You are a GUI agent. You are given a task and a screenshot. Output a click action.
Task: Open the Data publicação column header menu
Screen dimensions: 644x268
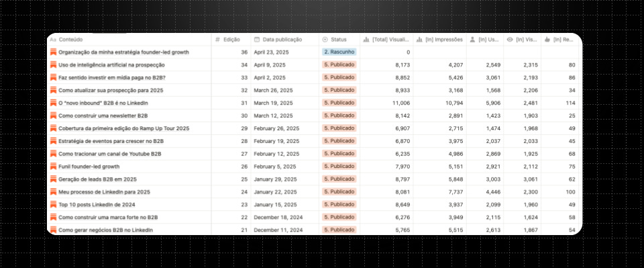(x=284, y=40)
